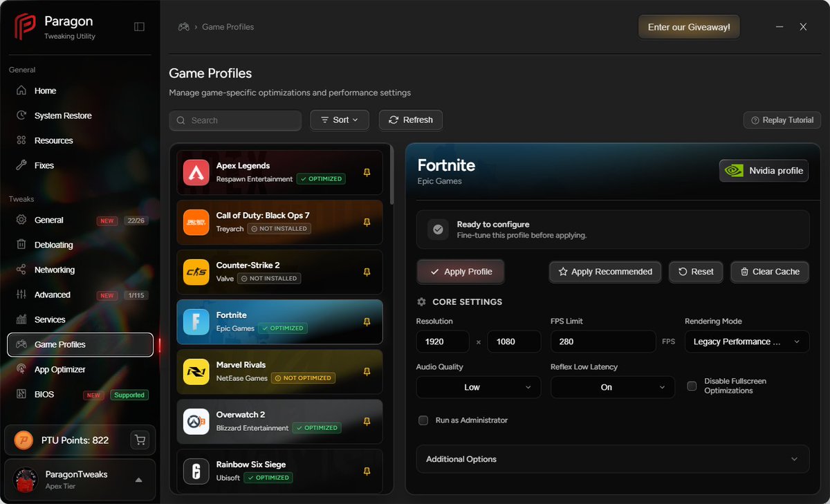Click the Marvel Rivals game logo
This screenshot has height=504, width=830.
click(196, 371)
